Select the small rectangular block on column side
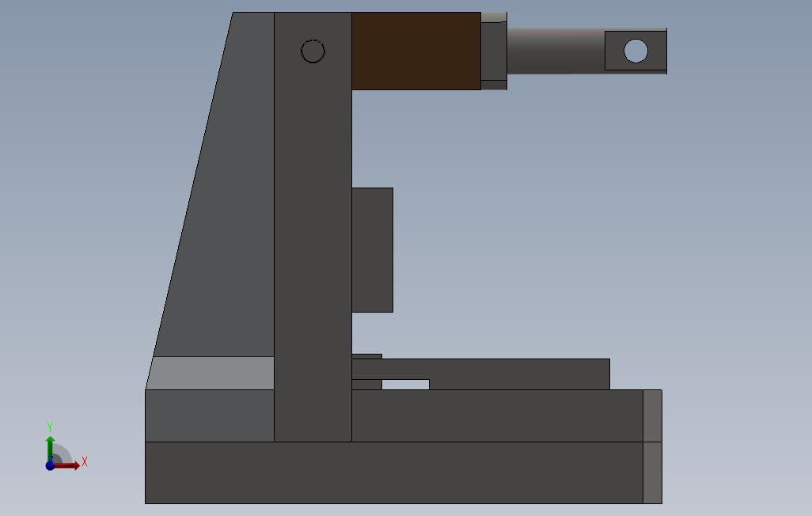812x516 pixels. pos(372,250)
